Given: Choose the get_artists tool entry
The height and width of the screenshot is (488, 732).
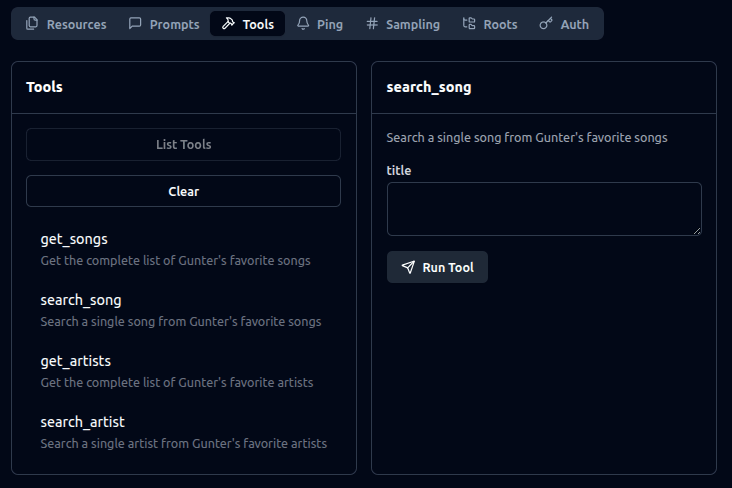Looking at the screenshot, I should pos(75,361).
